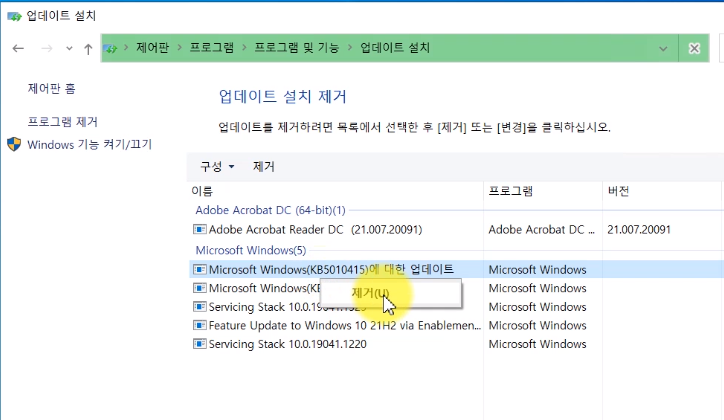This screenshot has height=420, width=724.
Task: Click version cell 21.007.20091
Action: tap(639, 229)
